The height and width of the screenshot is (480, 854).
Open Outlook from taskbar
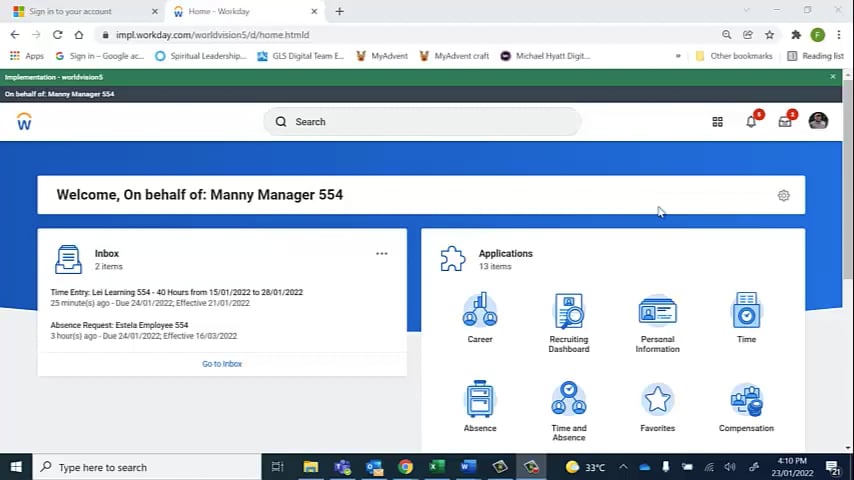tap(374, 467)
